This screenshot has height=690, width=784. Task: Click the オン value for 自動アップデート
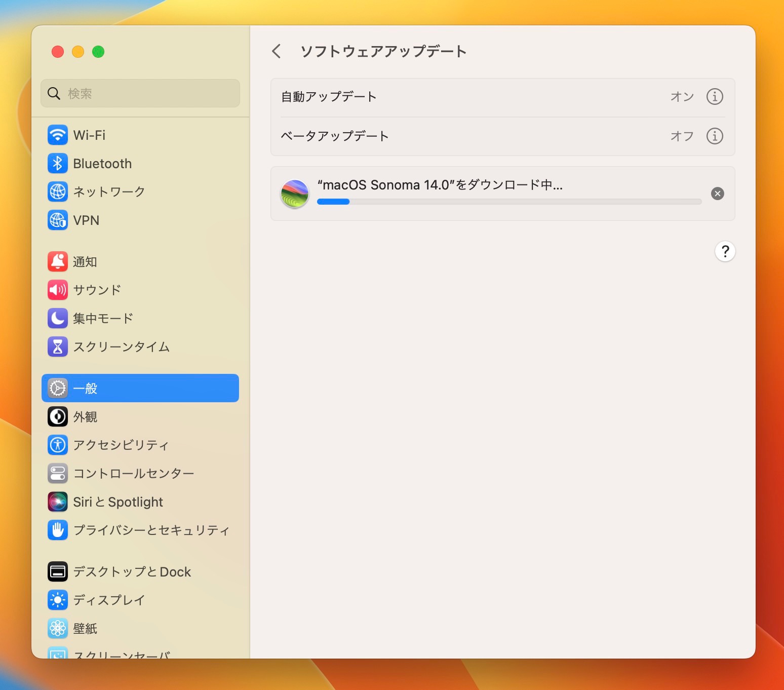tap(682, 96)
